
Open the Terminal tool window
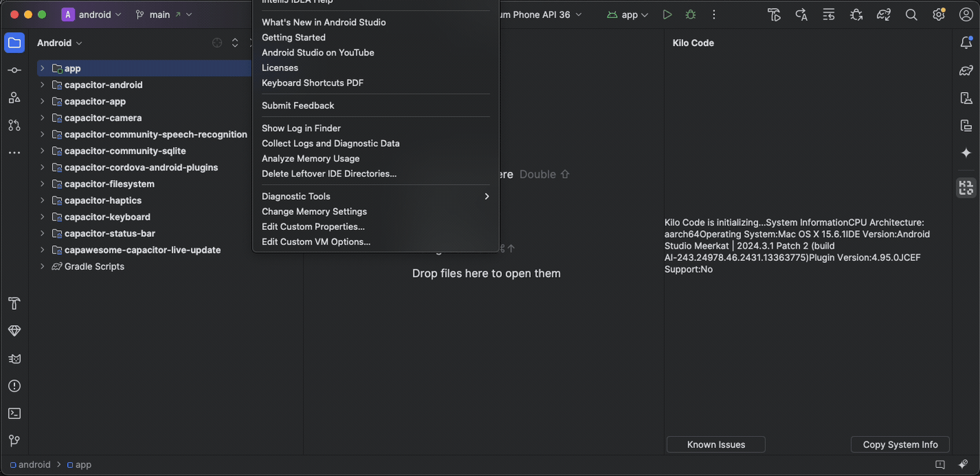tap(14, 413)
